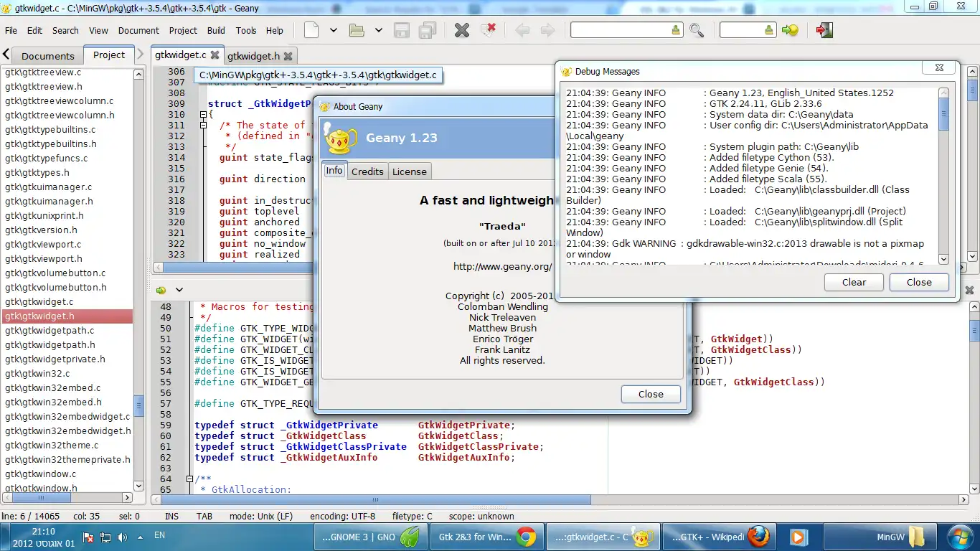Expand the recent files dropdown beside Open

coord(378,30)
